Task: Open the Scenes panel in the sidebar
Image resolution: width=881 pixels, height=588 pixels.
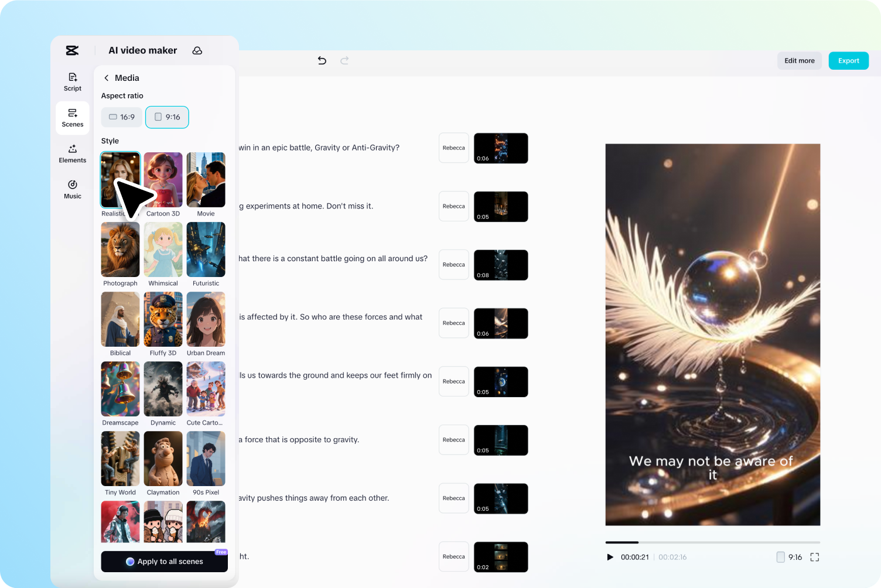Action: pyautogui.click(x=72, y=117)
